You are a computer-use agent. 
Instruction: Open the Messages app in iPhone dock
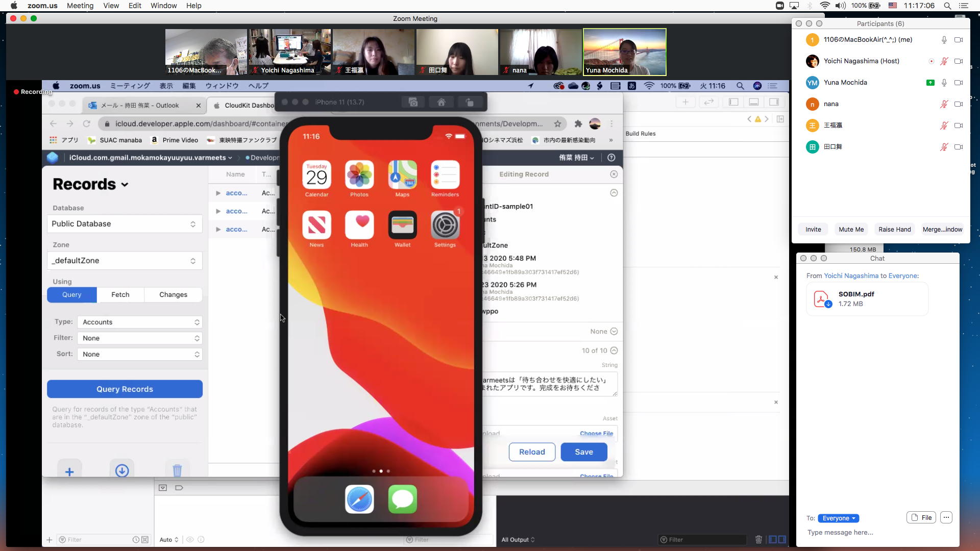tap(402, 499)
